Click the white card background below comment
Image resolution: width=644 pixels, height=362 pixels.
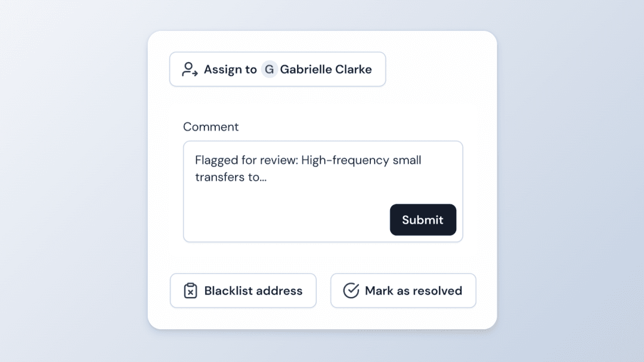pyautogui.click(x=323, y=258)
